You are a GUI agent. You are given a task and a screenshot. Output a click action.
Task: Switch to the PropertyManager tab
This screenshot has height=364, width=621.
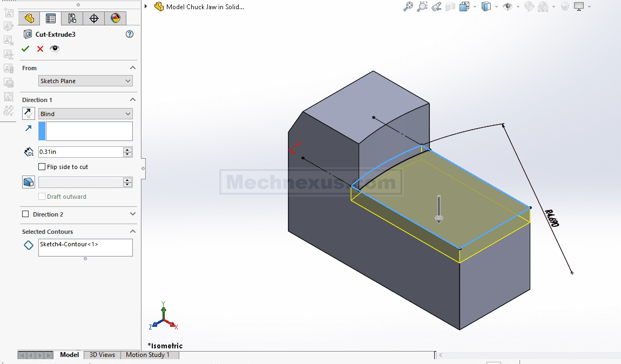tap(51, 18)
